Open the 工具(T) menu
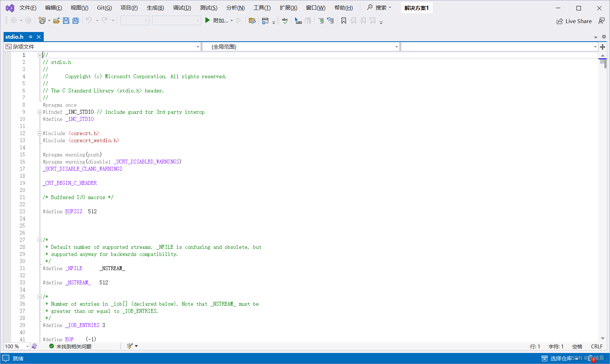610x364 pixels. [262, 8]
